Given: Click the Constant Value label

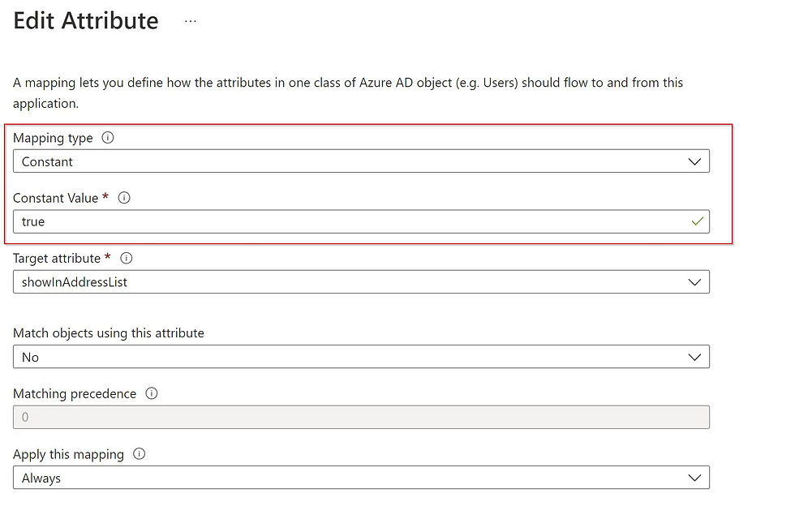Looking at the screenshot, I should point(55,198).
